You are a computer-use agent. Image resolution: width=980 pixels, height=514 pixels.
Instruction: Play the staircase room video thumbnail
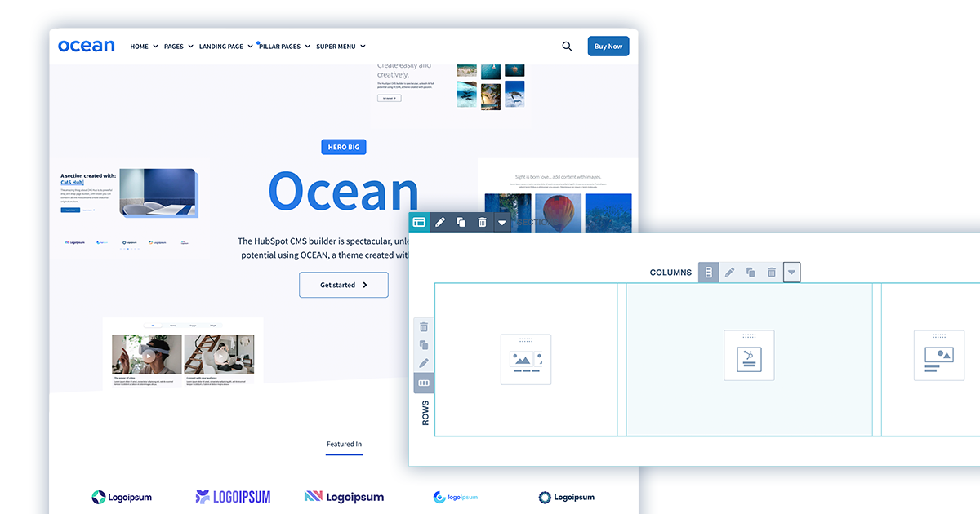coord(219,355)
